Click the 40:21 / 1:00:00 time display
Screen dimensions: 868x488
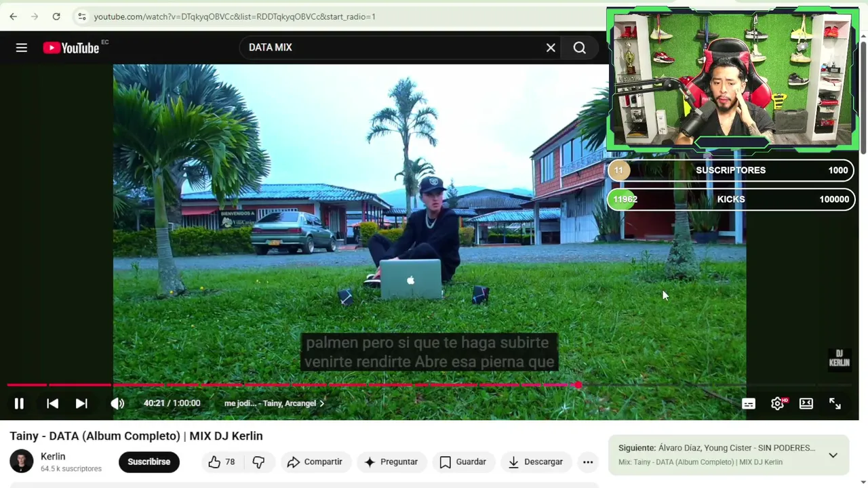click(172, 403)
